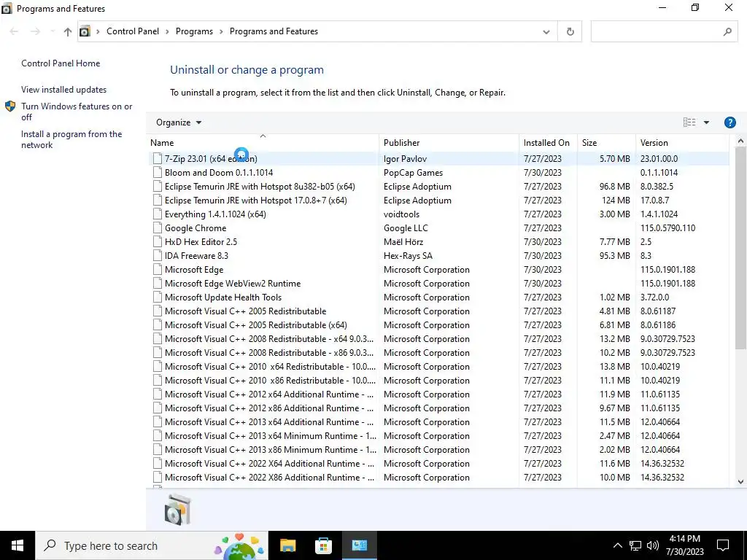747x560 pixels.
Task: Click version 115.0.5790.110 cell
Action: 667,227
